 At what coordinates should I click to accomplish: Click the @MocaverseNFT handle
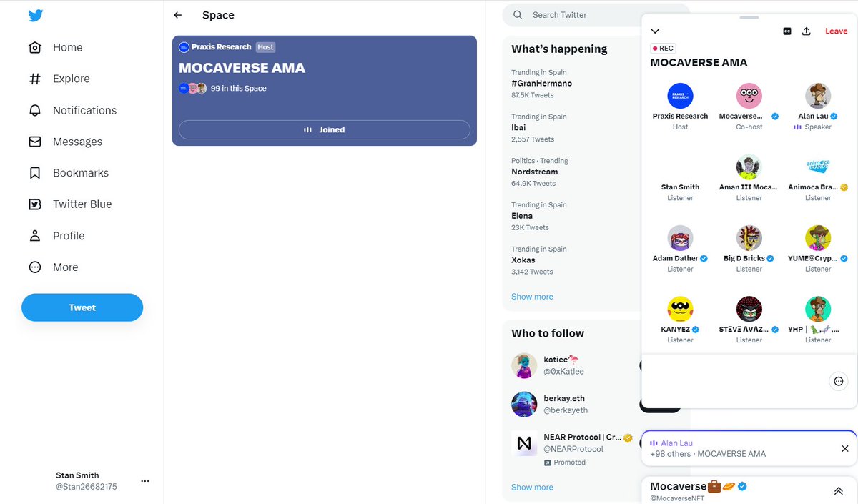677,498
